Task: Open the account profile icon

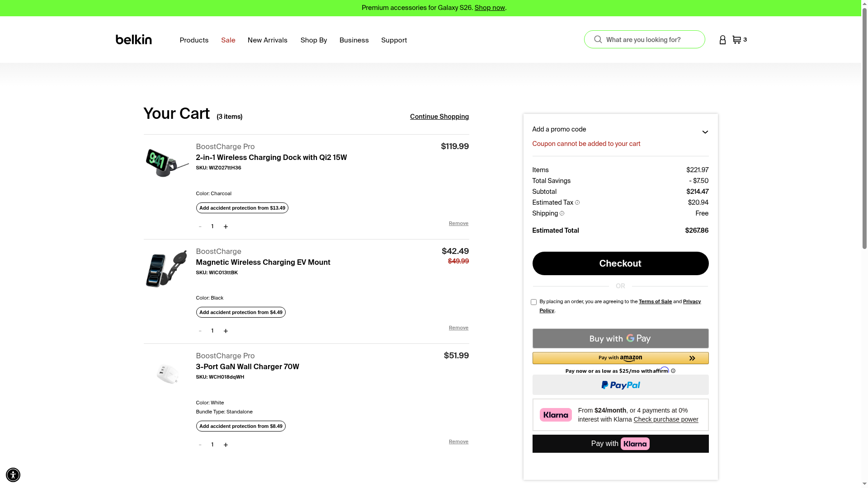Action: tap(722, 40)
